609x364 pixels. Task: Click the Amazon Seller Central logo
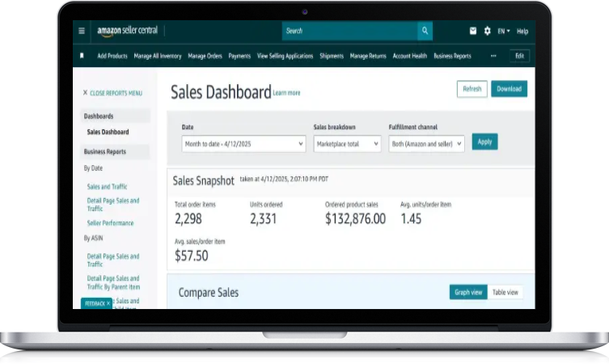pyautogui.click(x=128, y=31)
